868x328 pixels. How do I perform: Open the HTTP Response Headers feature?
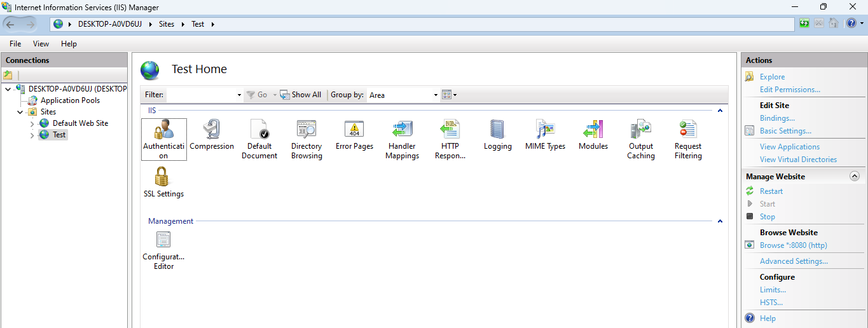tap(450, 139)
